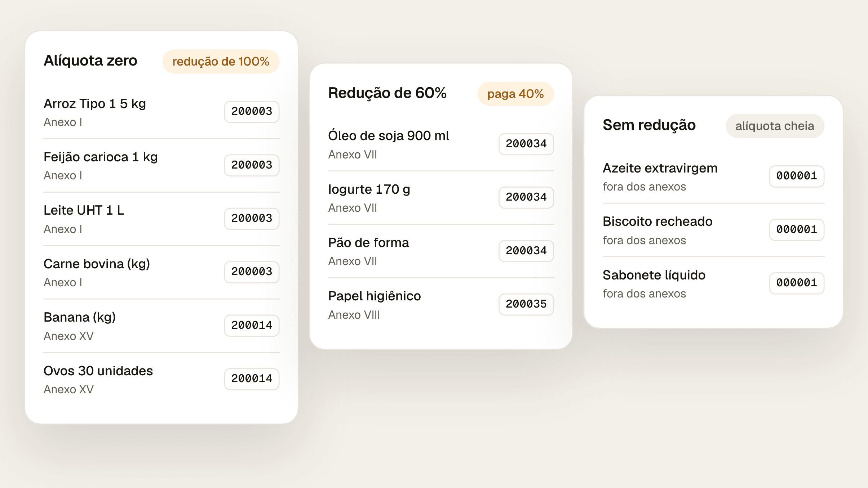Open the Leite UHT 1 L item
Image resolution: width=868 pixels, height=488 pixels.
click(161, 219)
